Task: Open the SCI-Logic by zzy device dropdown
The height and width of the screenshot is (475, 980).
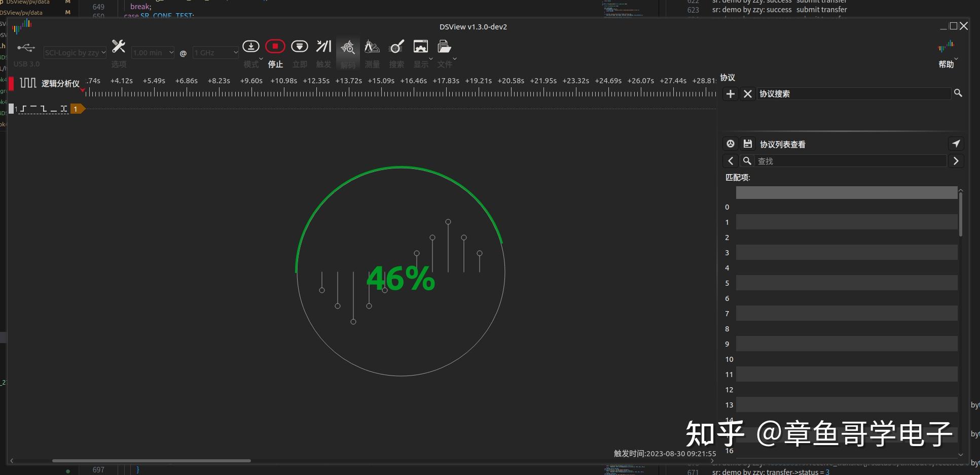Action: click(x=75, y=52)
